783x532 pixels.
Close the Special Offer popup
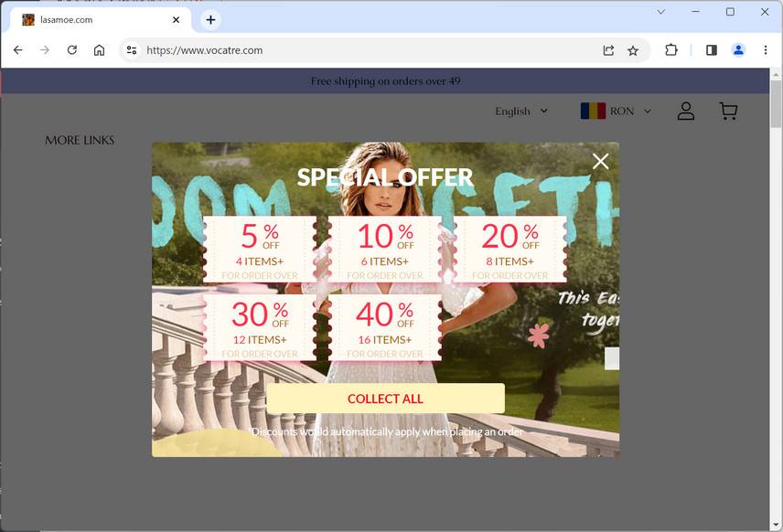(x=600, y=161)
